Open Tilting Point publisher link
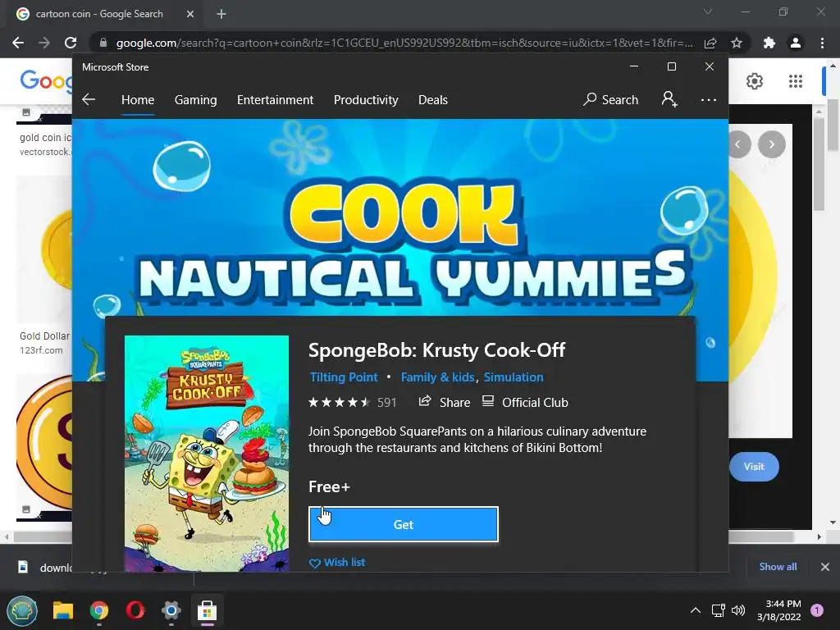The image size is (840, 630). [344, 377]
